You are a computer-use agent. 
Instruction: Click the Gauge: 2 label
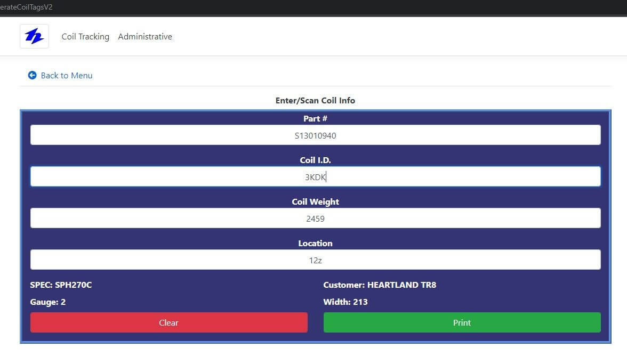click(47, 302)
